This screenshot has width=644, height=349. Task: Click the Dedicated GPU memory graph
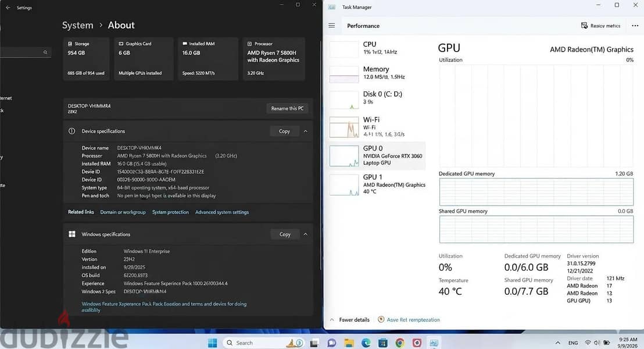point(536,192)
